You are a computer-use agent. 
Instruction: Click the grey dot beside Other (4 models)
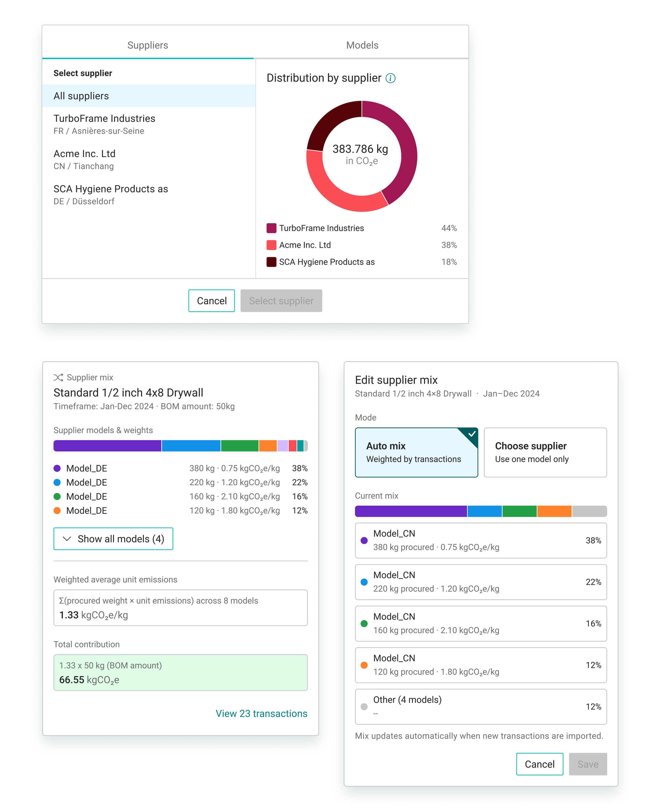(364, 707)
